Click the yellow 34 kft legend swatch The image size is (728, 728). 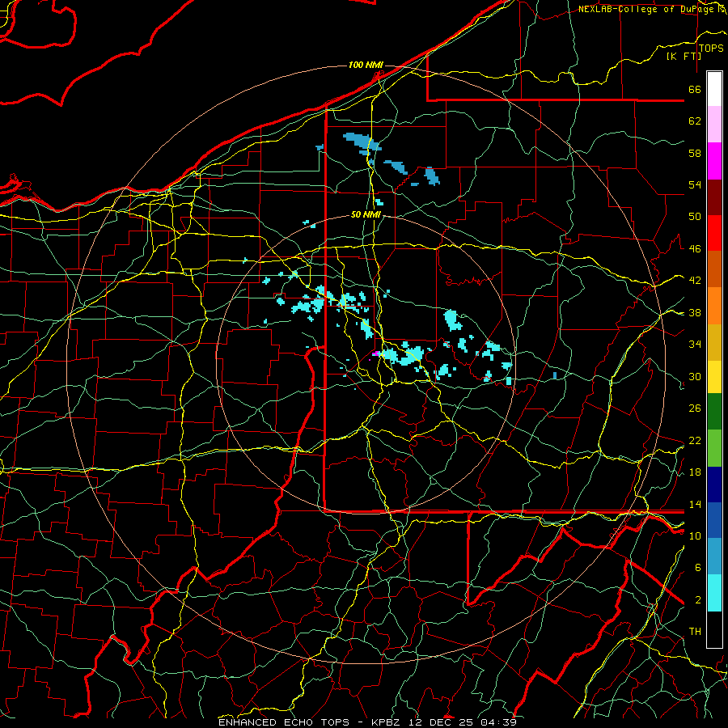[x=714, y=376]
